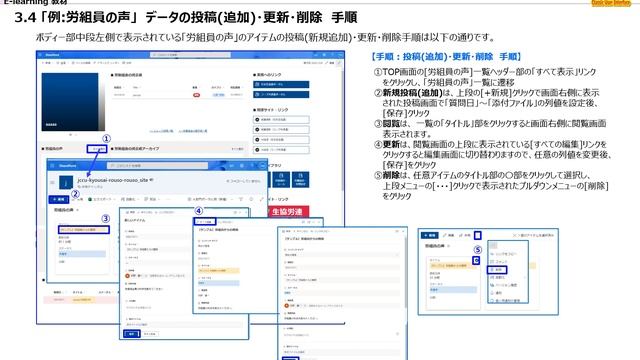The width and height of the screenshot is (640, 360).
Task: Click すべて表示 link in archive section header
Action: 237,149
